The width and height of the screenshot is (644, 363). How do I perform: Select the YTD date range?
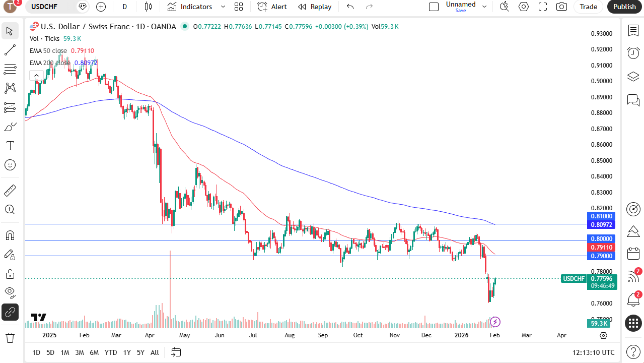111,352
